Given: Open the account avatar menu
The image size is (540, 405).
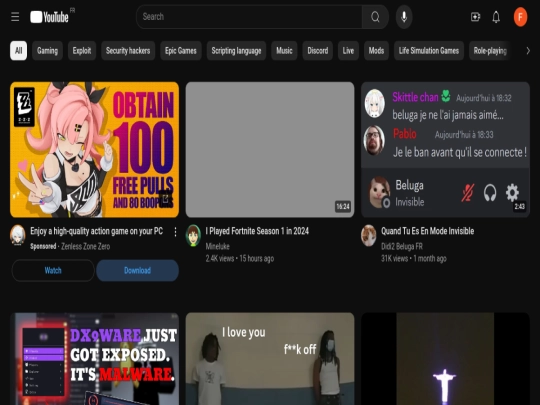Looking at the screenshot, I should click(520, 17).
